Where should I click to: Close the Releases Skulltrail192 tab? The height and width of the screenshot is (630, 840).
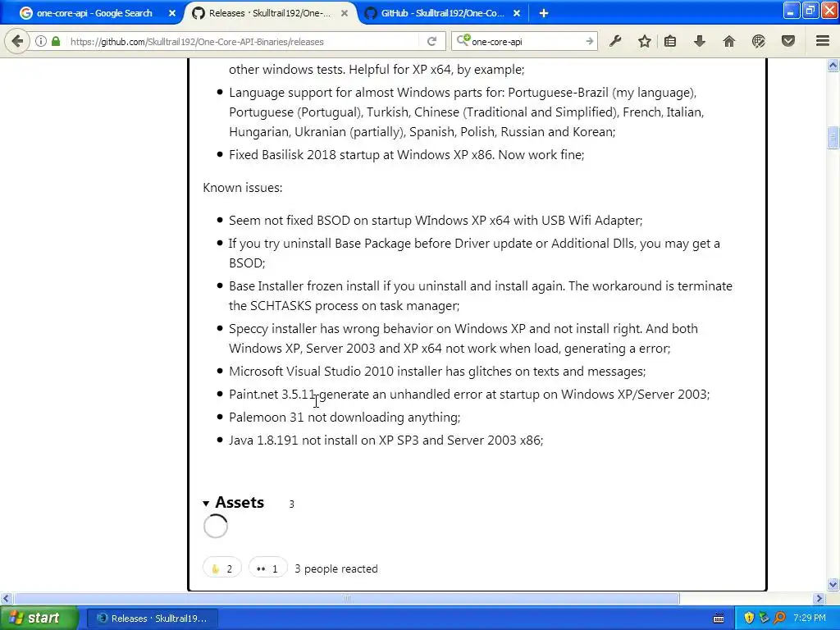345,13
